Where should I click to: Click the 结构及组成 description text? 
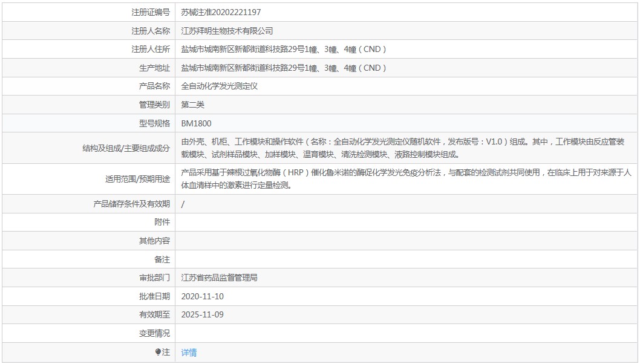click(x=403, y=148)
